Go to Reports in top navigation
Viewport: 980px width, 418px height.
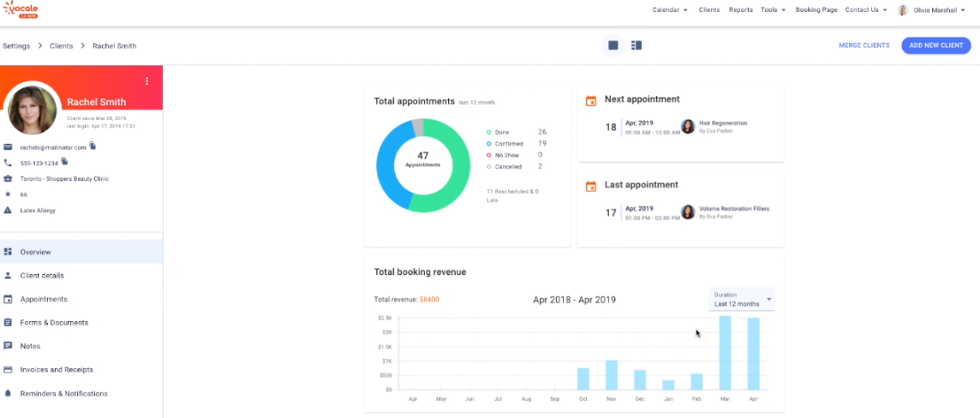coord(741,10)
